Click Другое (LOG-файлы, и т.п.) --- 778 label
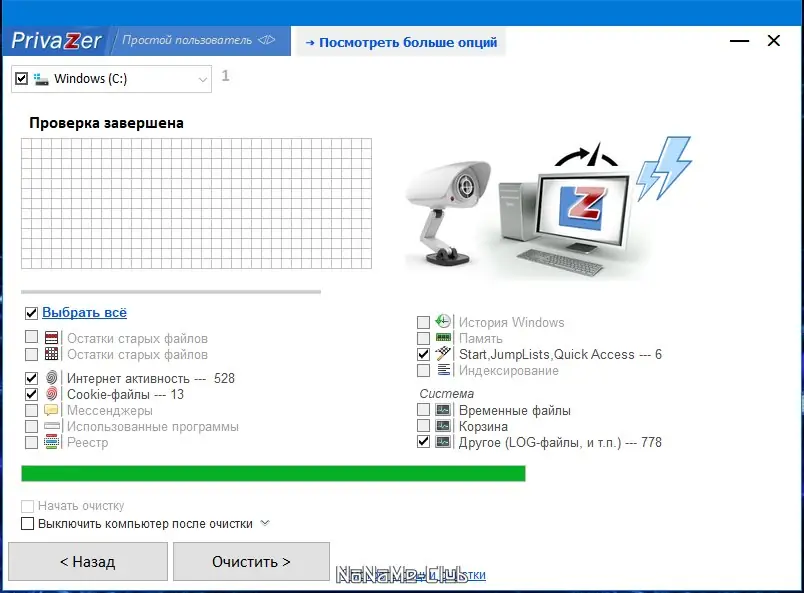 point(560,442)
